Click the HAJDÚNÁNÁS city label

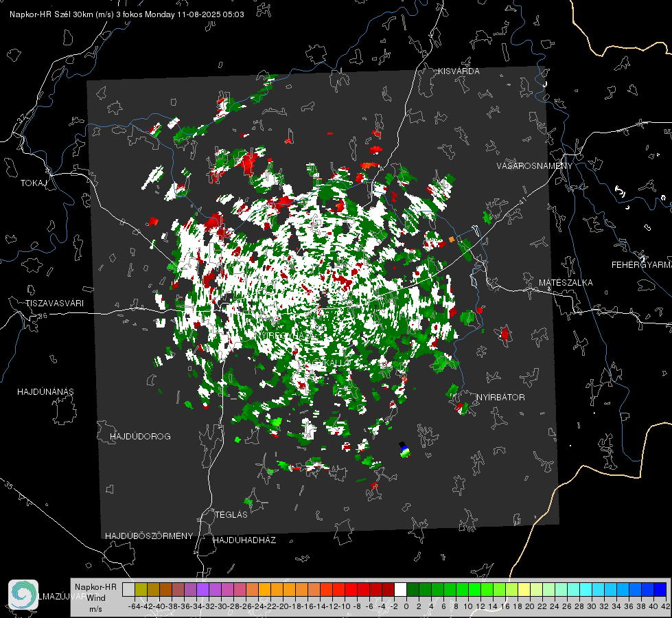tap(45, 392)
